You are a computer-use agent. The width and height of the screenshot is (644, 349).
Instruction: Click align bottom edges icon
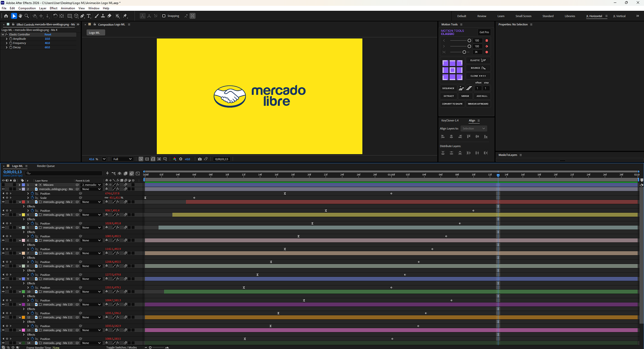[486, 137]
